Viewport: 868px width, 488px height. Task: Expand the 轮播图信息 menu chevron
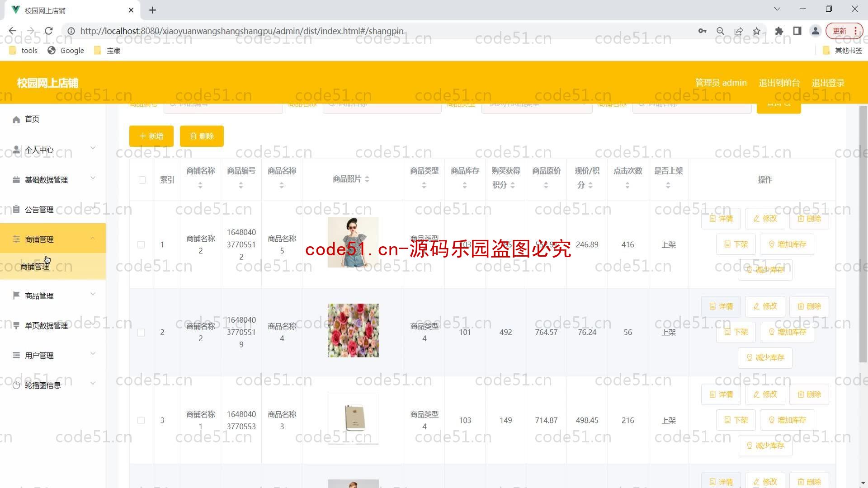point(93,384)
